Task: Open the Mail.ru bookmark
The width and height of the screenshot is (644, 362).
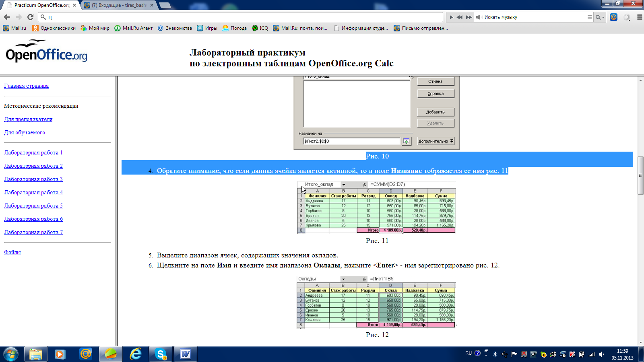Action: [14, 28]
